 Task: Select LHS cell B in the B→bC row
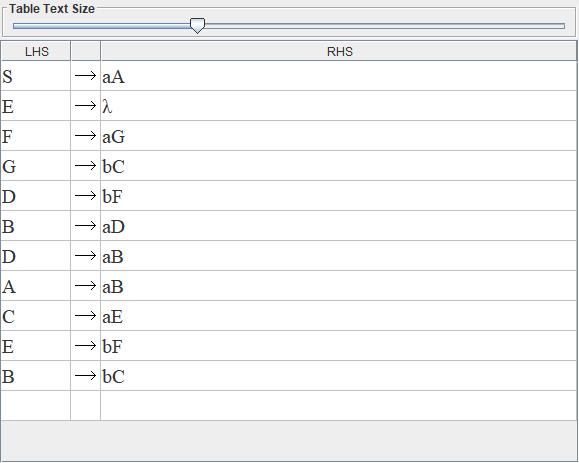pos(36,376)
